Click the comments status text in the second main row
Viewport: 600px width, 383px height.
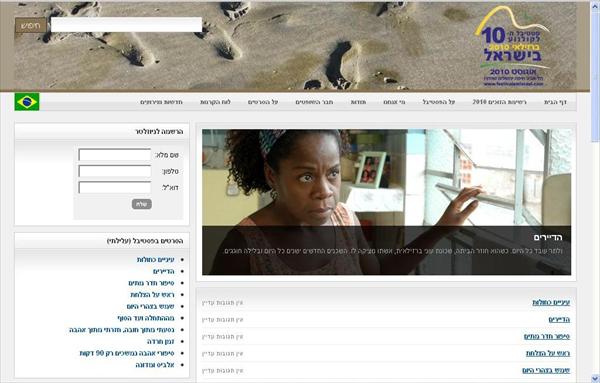[223, 319]
